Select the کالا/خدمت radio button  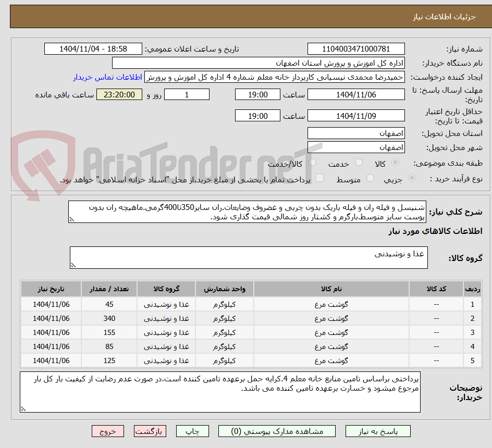(x=312, y=163)
